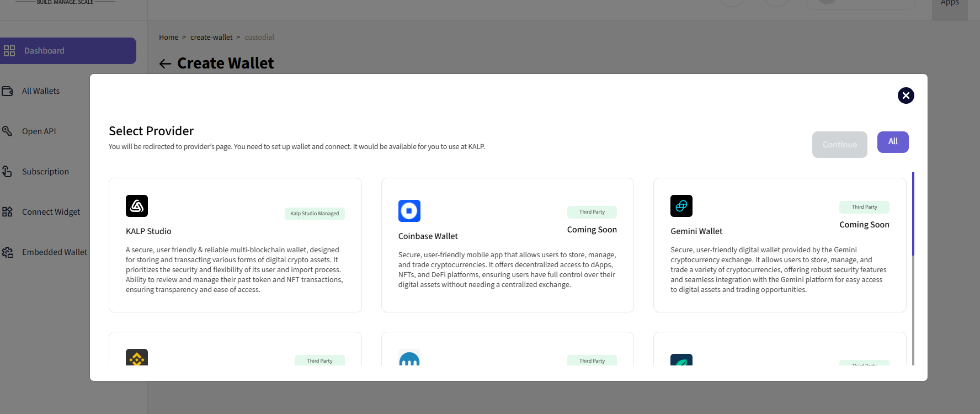
Task: Click the green leaf wallet icon
Action: tap(681, 360)
